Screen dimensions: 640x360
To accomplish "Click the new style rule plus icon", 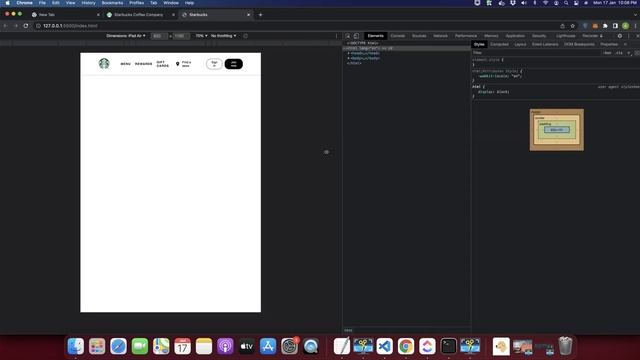I will 629,53.
